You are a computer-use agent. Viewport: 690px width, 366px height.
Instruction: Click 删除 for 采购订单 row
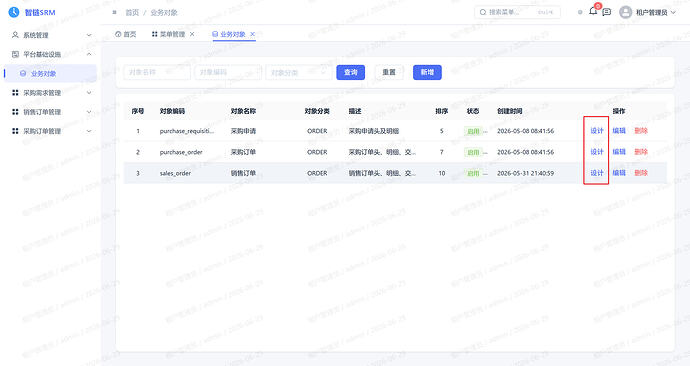(x=641, y=152)
